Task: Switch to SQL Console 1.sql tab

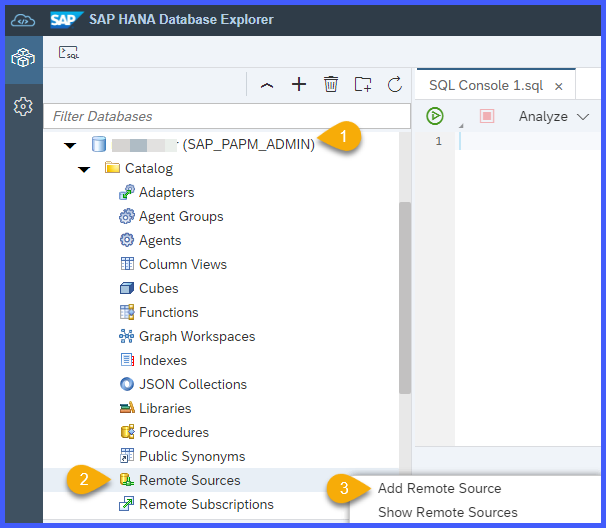Action: coord(486,85)
